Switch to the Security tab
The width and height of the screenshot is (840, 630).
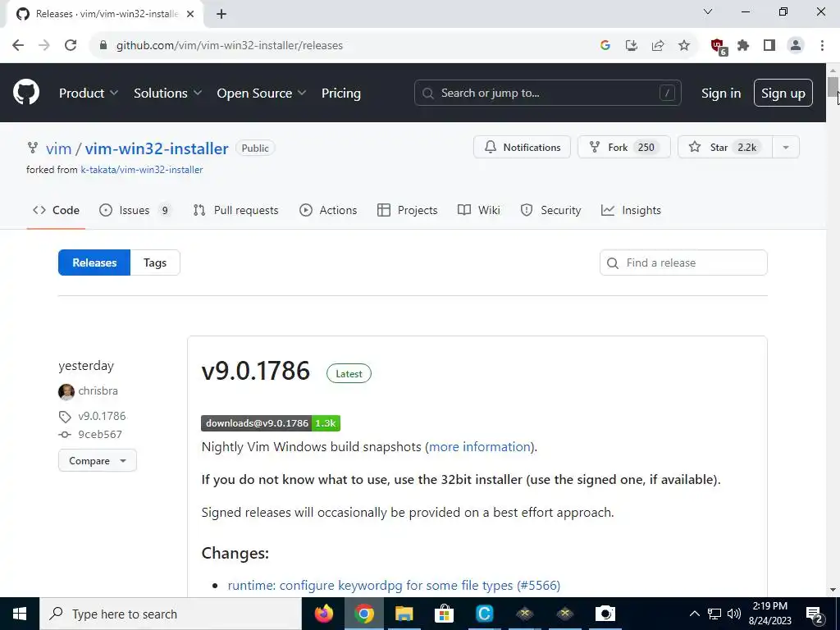tap(550, 210)
